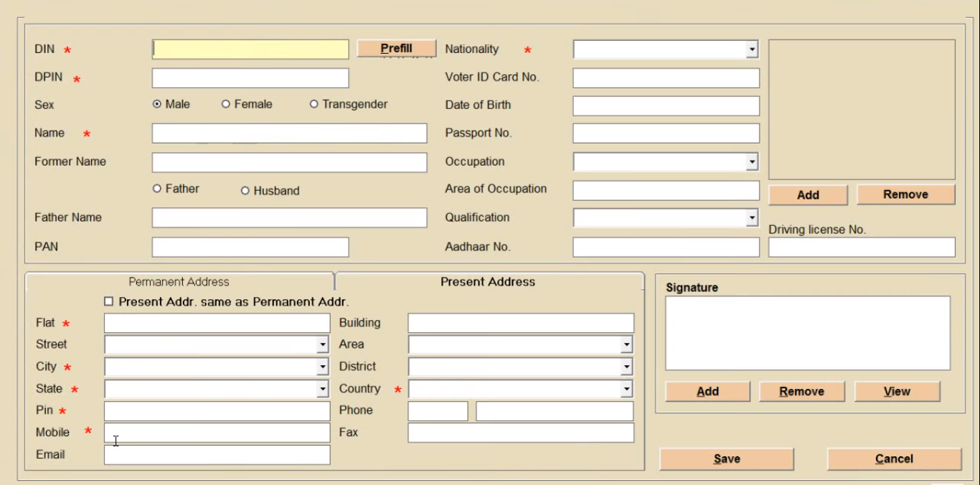Click Add under the photo box

point(808,195)
